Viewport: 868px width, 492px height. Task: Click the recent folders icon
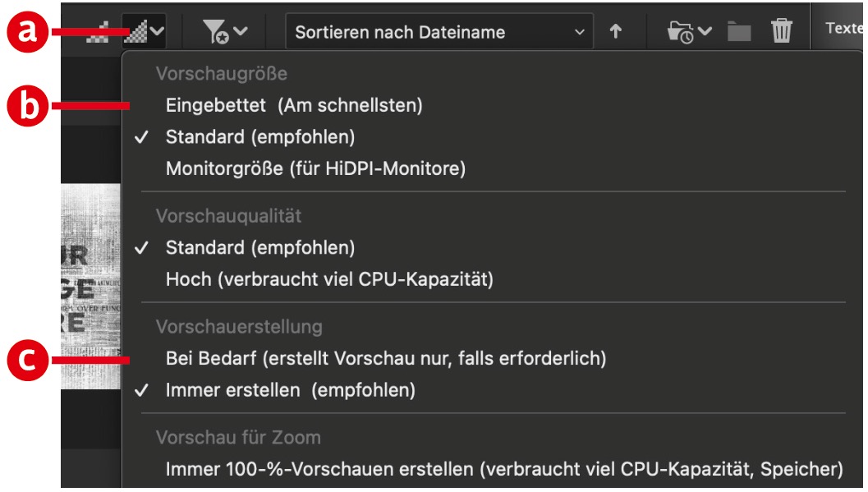coord(682,33)
